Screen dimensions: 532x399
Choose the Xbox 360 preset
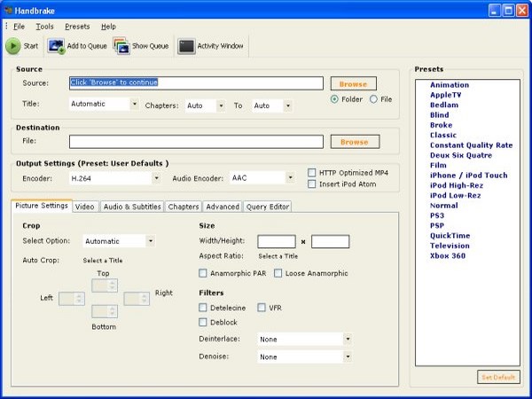[450, 256]
